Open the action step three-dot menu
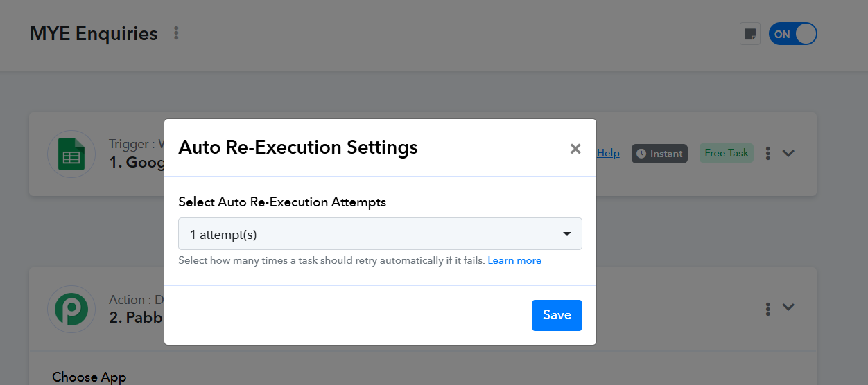The width and height of the screenshot is (868, 385). 767,307
